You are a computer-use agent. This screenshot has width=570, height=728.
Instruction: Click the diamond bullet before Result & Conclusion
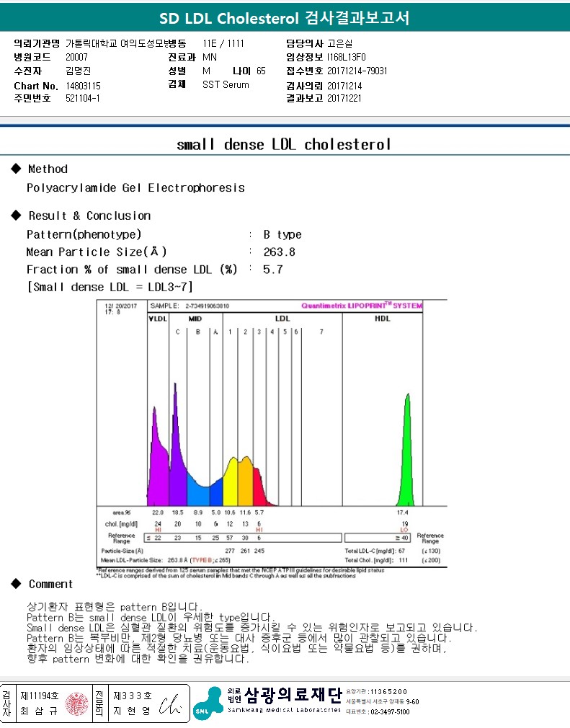pyautogui.click(x=17, y=215)
